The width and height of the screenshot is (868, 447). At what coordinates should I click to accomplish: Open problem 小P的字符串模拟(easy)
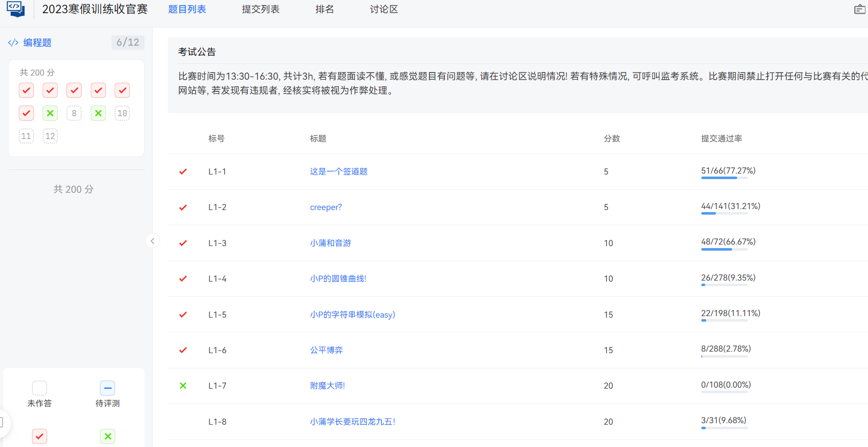coord(352,315)
